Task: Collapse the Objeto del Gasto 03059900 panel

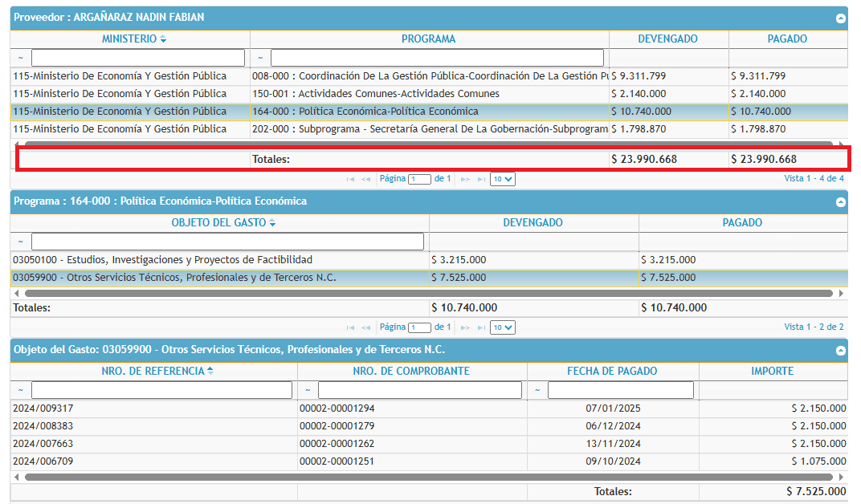Action: pyautogui.click(x=840, y=351)
